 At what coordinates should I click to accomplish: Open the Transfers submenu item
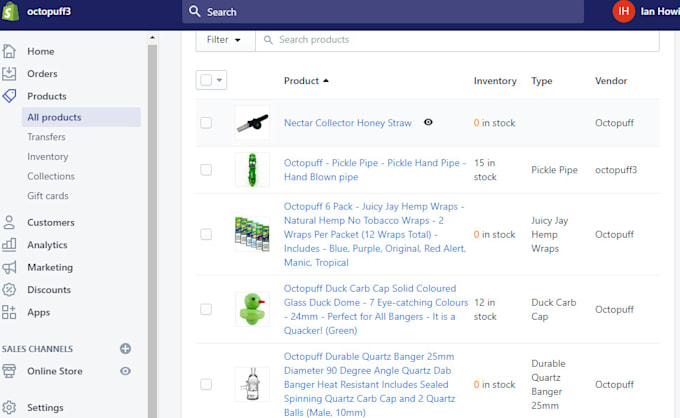pyautogui.click(x=46, y=137)
